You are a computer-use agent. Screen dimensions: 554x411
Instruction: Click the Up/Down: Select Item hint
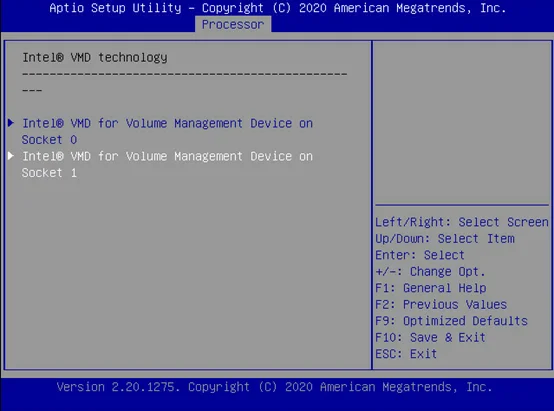pos(445,239)
